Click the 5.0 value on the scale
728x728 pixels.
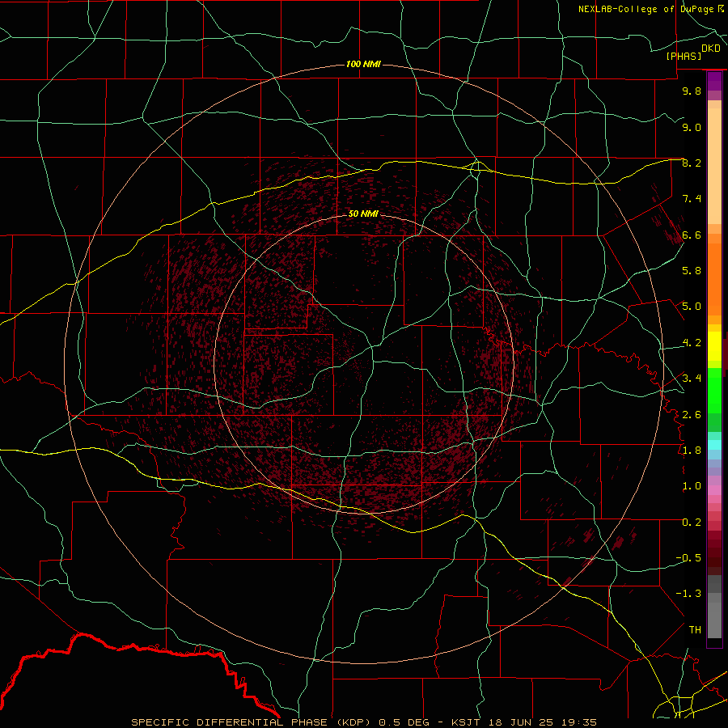[692, 307]
